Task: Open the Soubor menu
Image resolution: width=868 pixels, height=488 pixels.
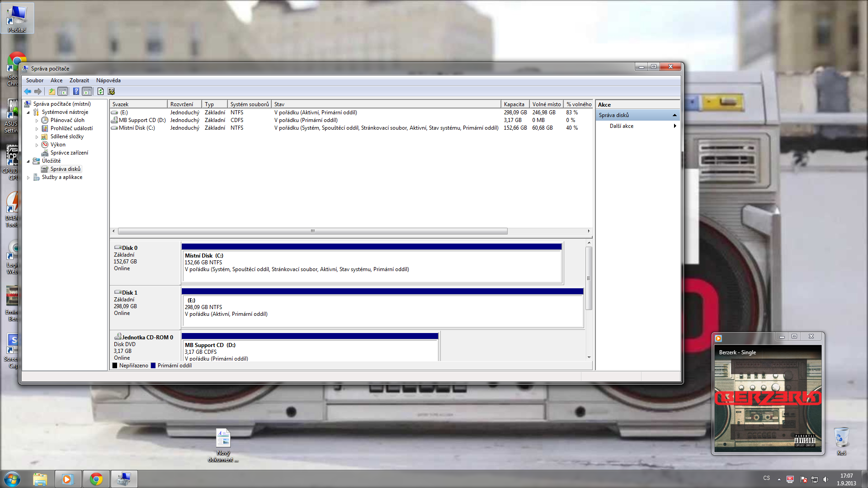Action: tap(35, 80)
